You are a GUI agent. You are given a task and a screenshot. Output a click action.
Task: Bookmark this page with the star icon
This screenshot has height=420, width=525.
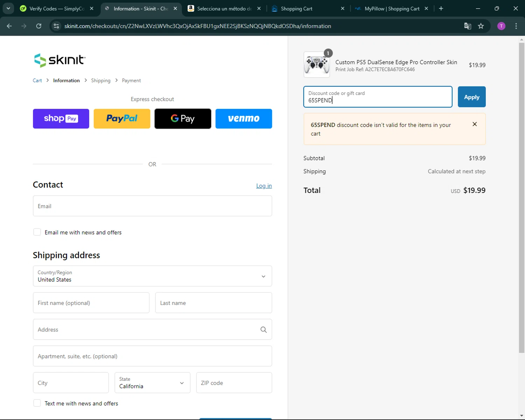coord(481,26)
